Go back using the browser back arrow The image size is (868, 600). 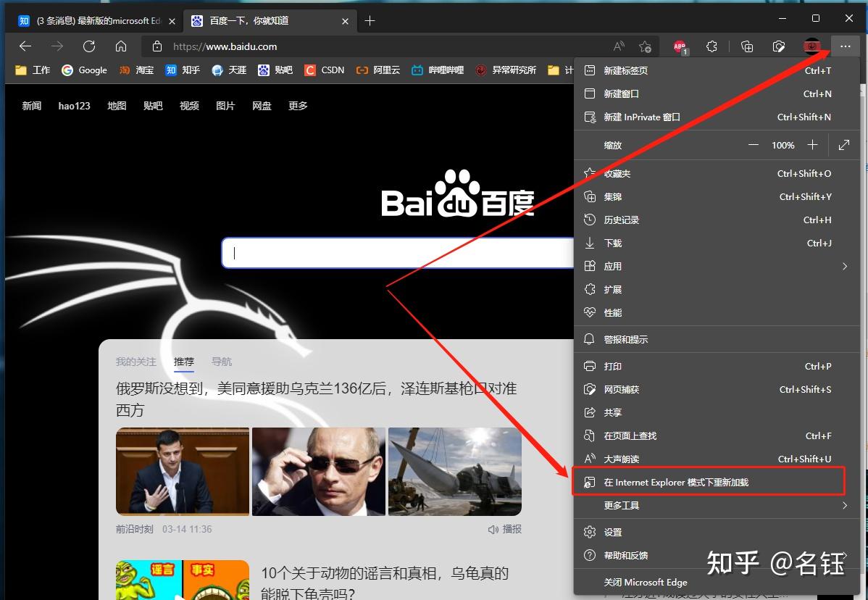(25, 46)
